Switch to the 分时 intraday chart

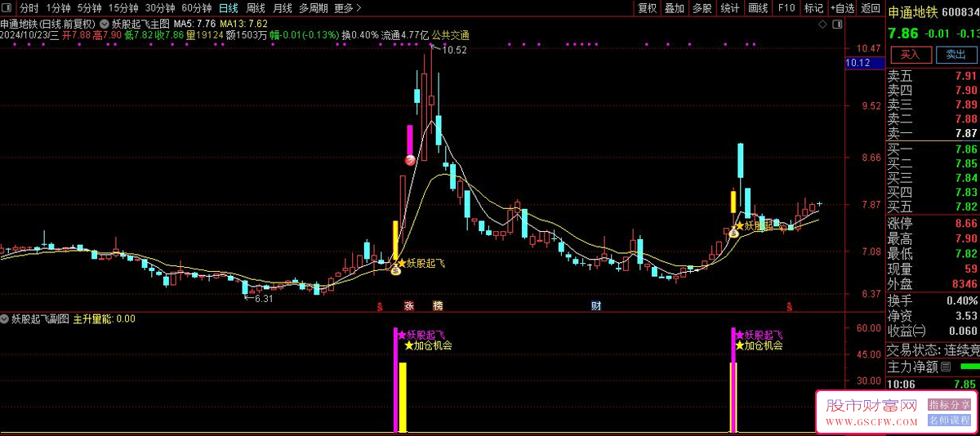(x=29, y=8)
